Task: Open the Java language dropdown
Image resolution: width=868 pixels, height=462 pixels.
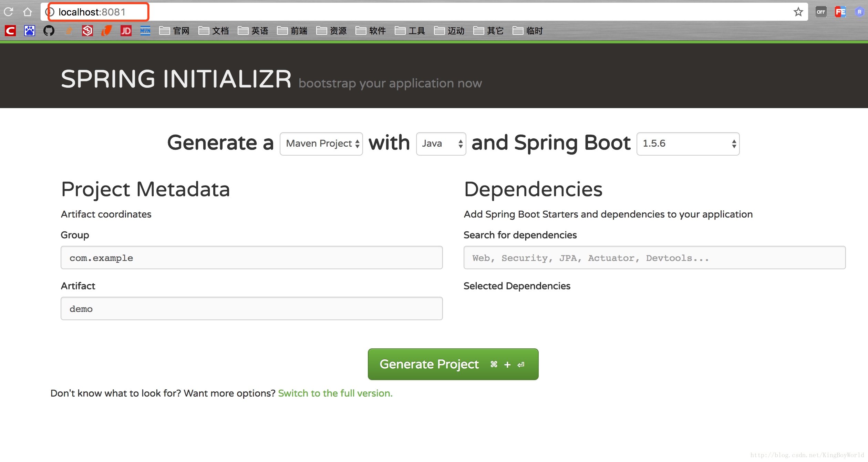Action: click(441, 144)
